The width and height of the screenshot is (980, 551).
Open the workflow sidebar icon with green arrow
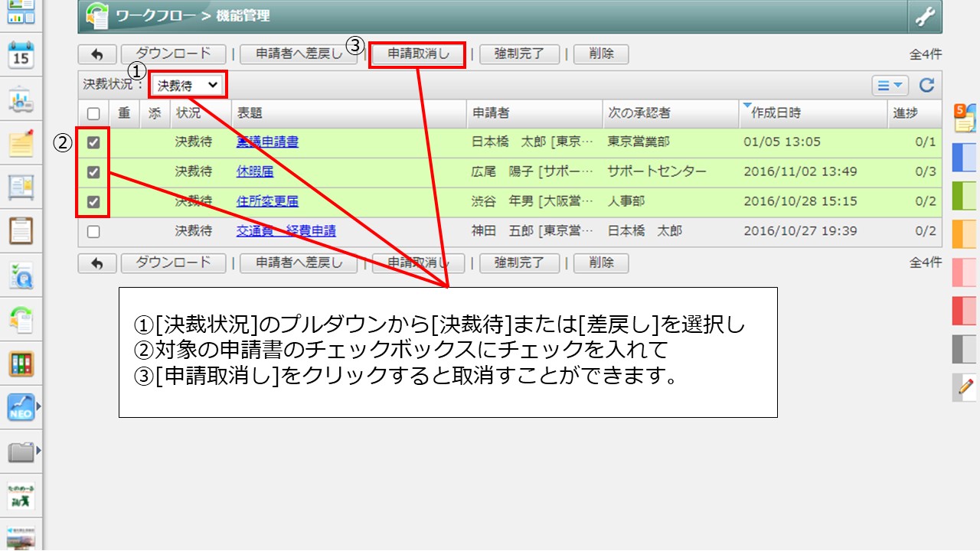(x=21, y=319)
